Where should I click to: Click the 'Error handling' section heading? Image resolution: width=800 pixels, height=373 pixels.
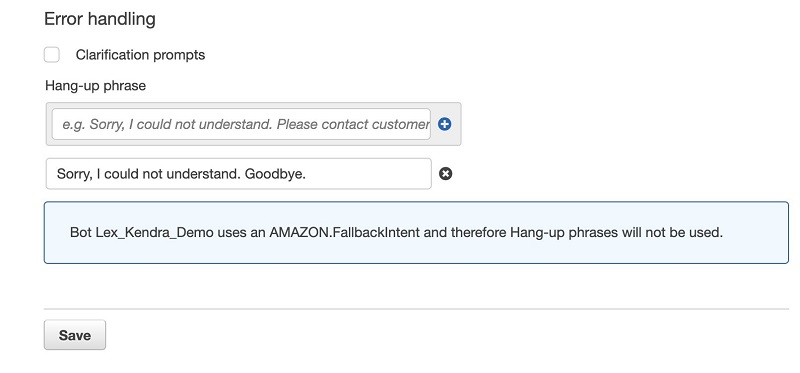[100, 19]
